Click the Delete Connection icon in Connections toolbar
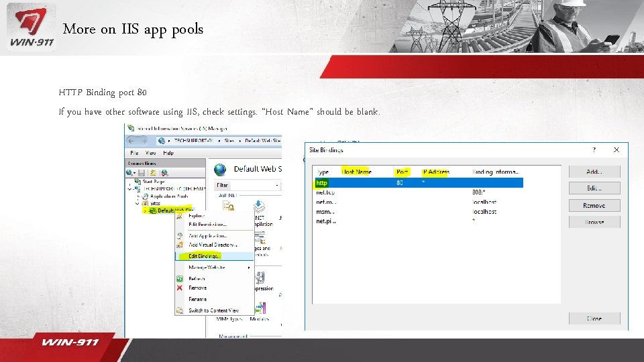The image size is (644, 362). (x=165, y=173)
